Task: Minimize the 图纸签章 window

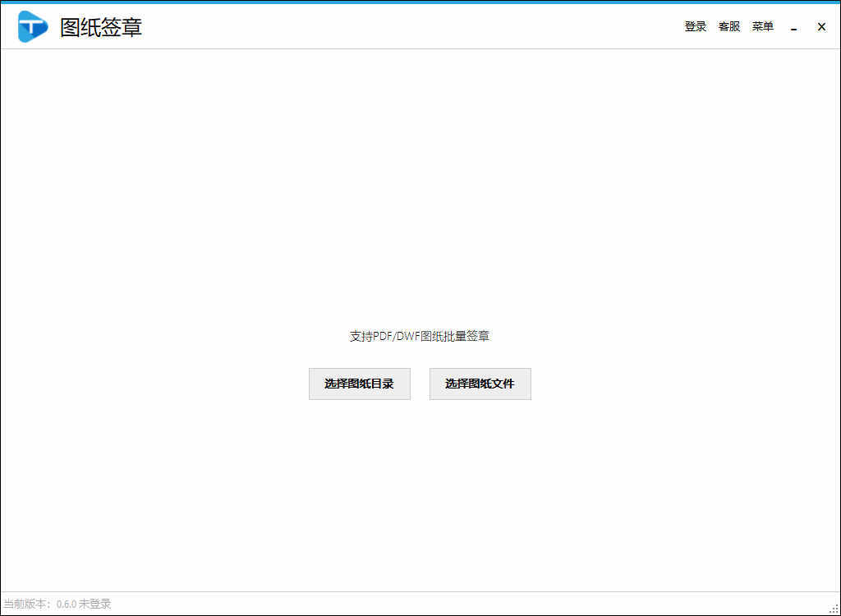Action: pos(793,27)
